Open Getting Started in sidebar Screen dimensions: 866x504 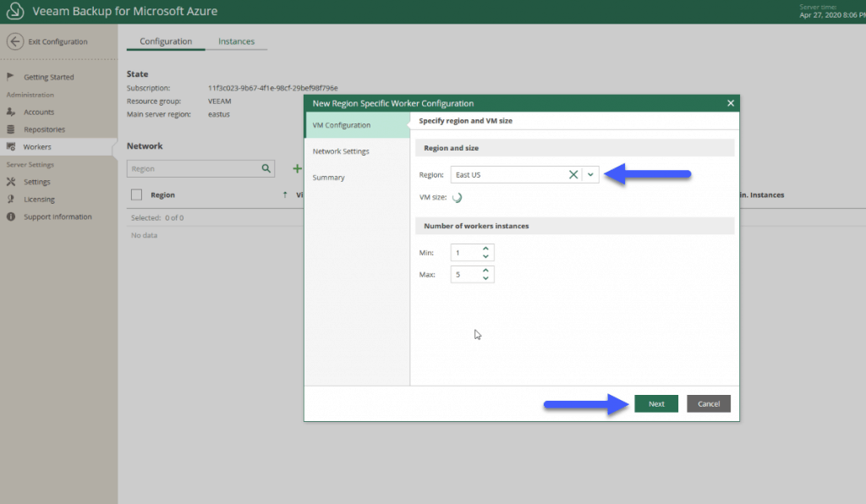click(48, 77)
